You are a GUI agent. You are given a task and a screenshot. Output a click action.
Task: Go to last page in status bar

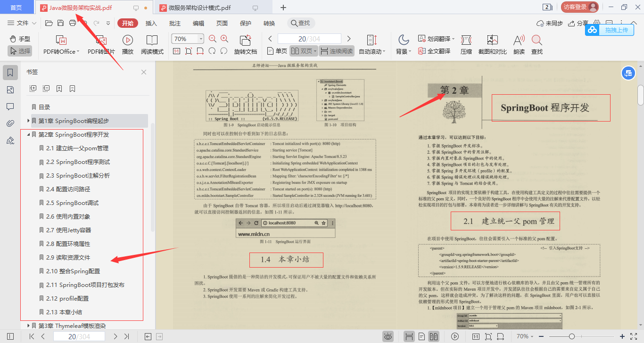126,336
